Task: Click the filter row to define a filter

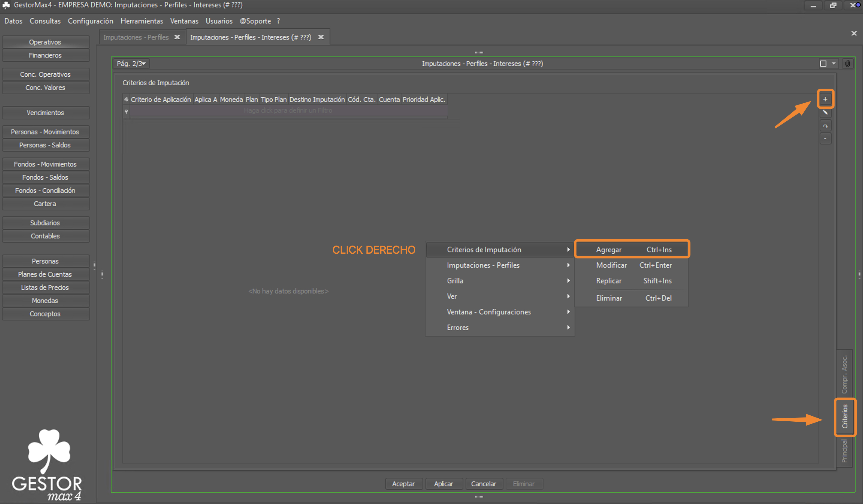Action: coord(288,110)
